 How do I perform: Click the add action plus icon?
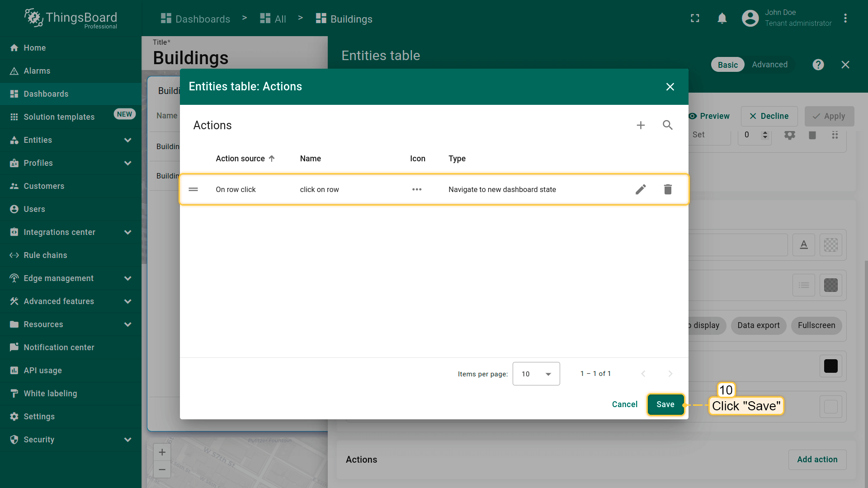[x=641, y=125]
